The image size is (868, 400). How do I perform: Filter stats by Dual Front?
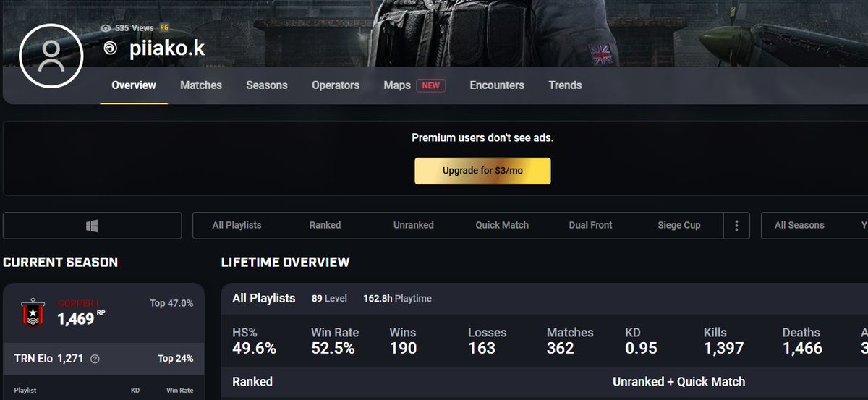591,225
